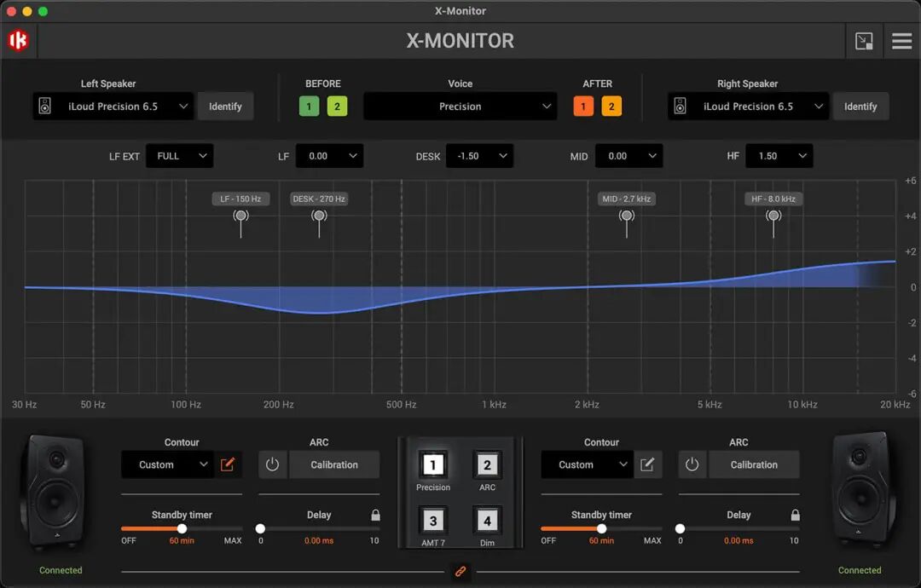This screenshot has width=921, height=588.
Task: Activate voice button 2 ARC
Action: (487, 464)
